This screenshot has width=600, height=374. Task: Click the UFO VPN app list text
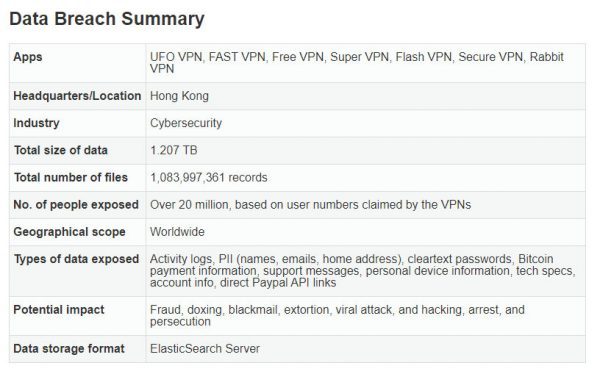tap(356, 63)
